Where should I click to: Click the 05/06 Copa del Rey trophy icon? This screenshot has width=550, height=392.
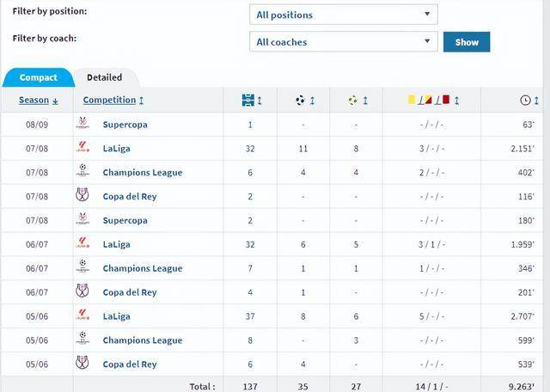coord(82,363)
